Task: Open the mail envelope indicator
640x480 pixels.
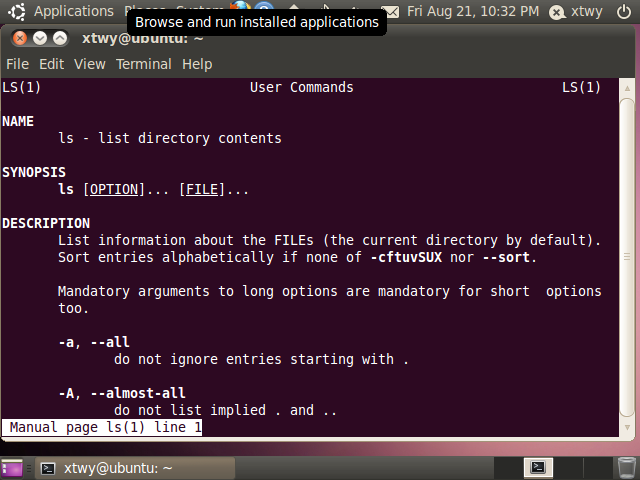Action: 393,11
